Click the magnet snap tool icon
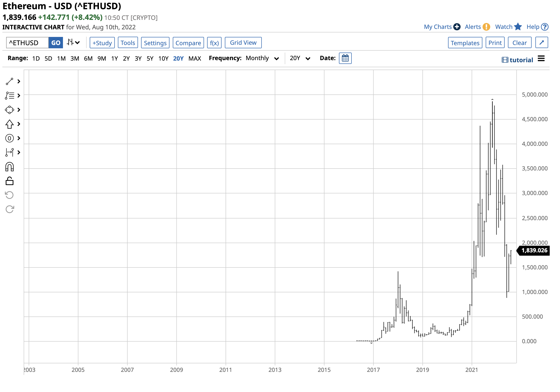 tap(9, 167)
